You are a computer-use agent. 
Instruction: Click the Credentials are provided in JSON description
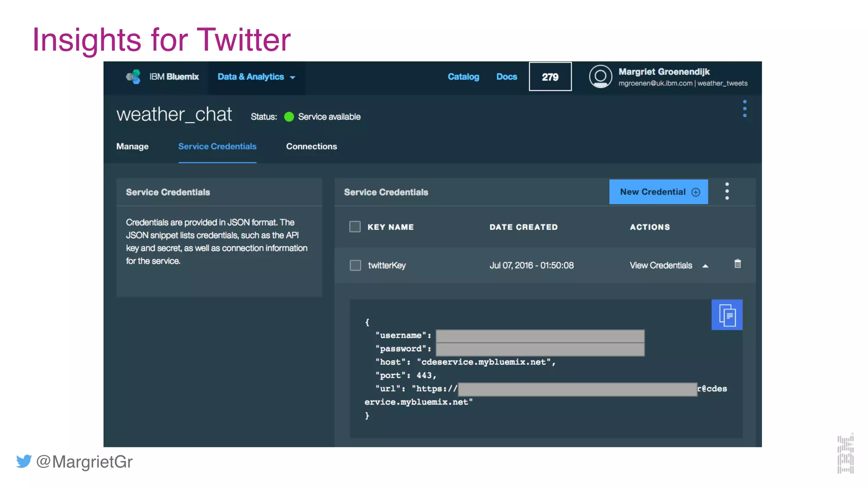point(217,241)
